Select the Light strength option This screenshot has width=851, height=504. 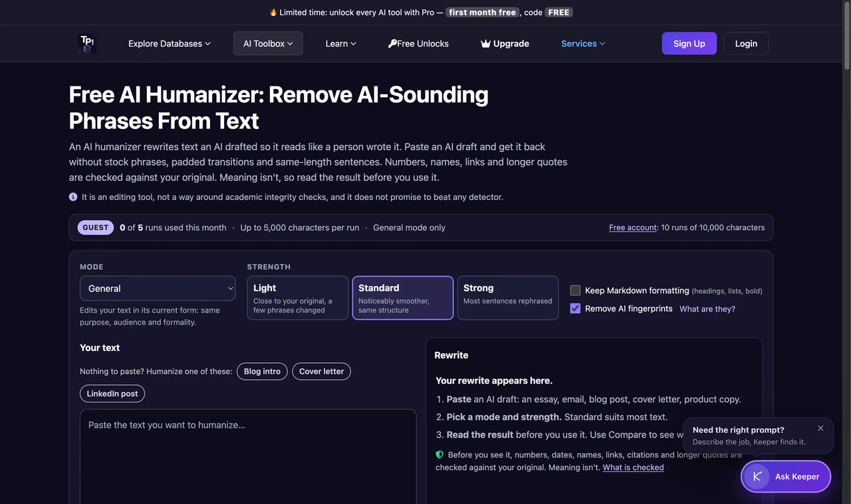pyautogui.click(x=298, y=298)
